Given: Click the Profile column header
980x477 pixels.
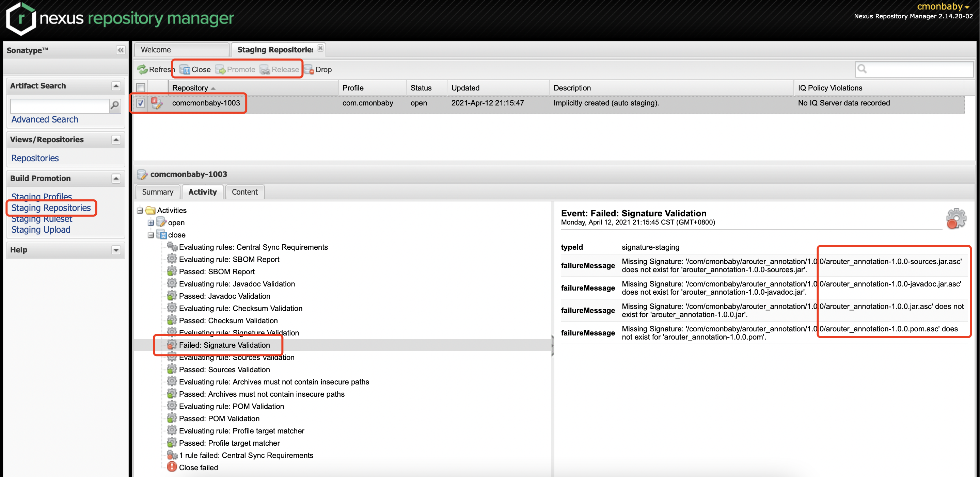Looking at the screenshot, I should pyautogui.click(x=372, y=88).
